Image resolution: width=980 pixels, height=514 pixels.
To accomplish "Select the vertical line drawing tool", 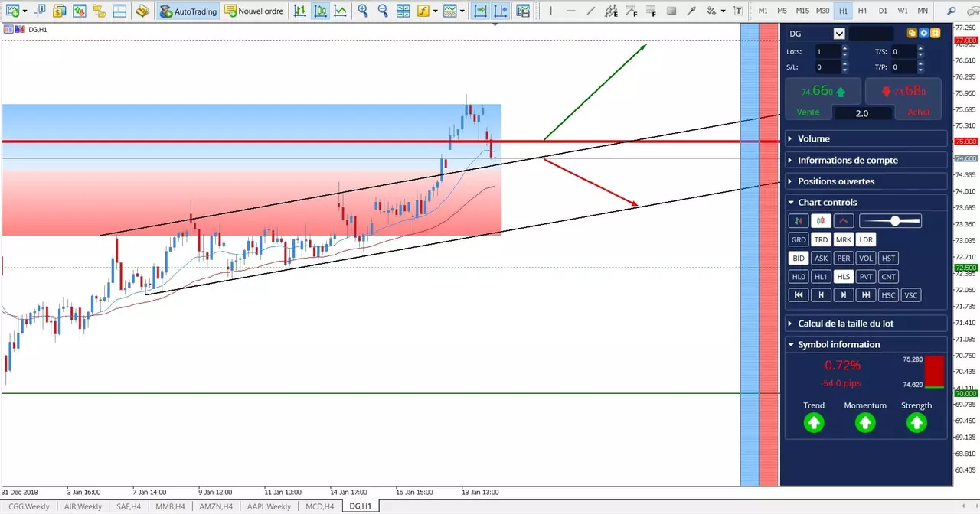I will tap(550, 11).
